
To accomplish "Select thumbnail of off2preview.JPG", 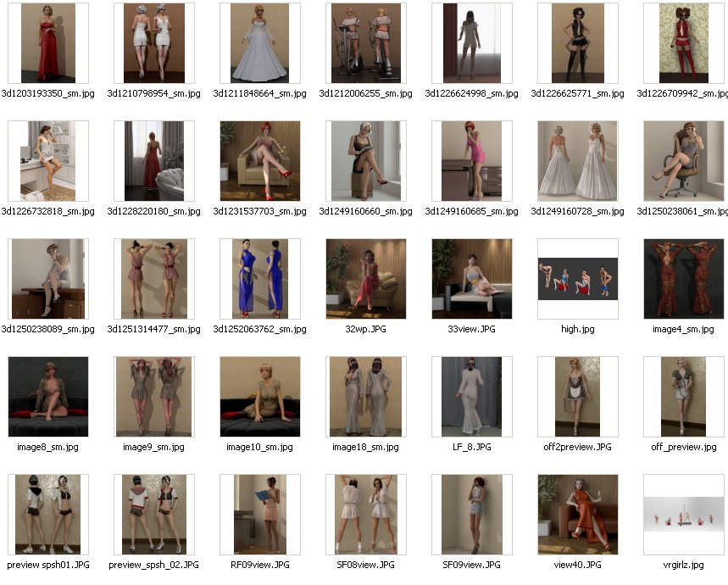I will (578, 397).
